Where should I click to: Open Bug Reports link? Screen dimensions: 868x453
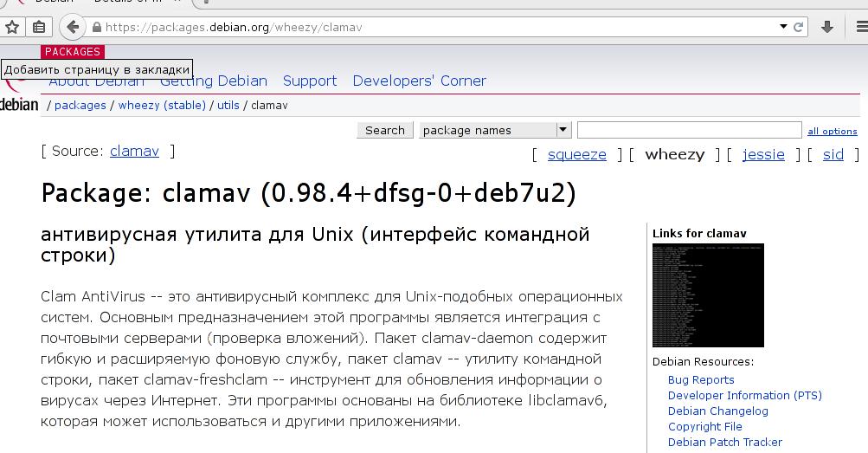[701, 380]
